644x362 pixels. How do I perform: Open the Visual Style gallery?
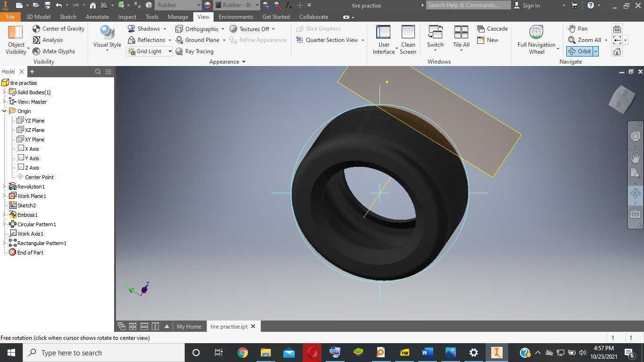point(107,39)
